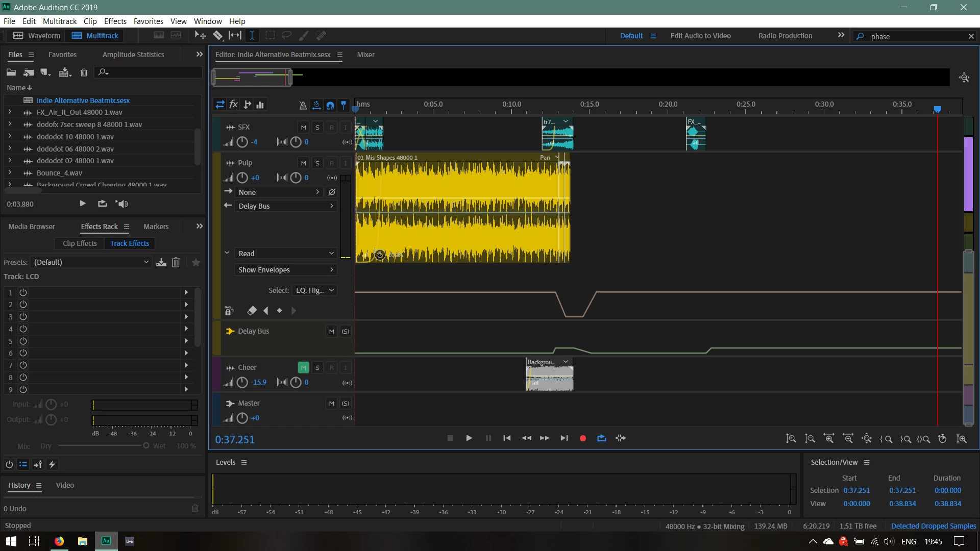Solo the SFX track
This screenshot has width=980, height=551.
(317, 128)
